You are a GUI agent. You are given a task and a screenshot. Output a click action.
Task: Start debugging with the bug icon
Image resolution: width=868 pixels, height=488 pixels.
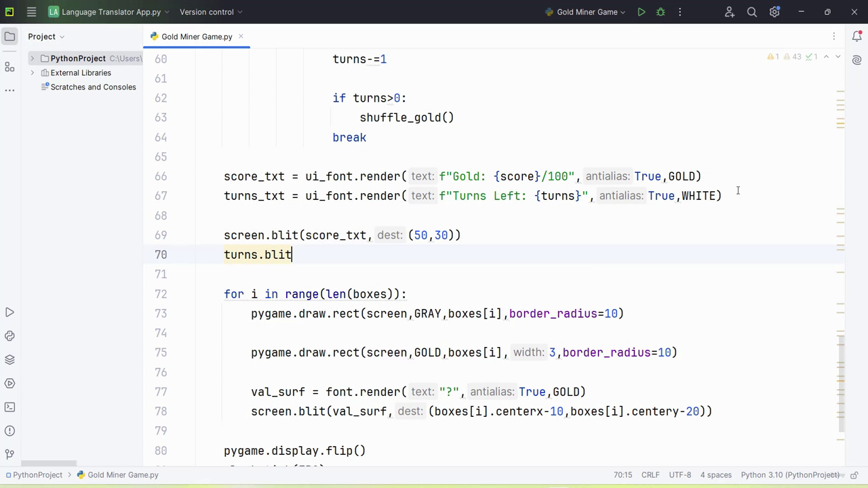(x=660, y=12)
